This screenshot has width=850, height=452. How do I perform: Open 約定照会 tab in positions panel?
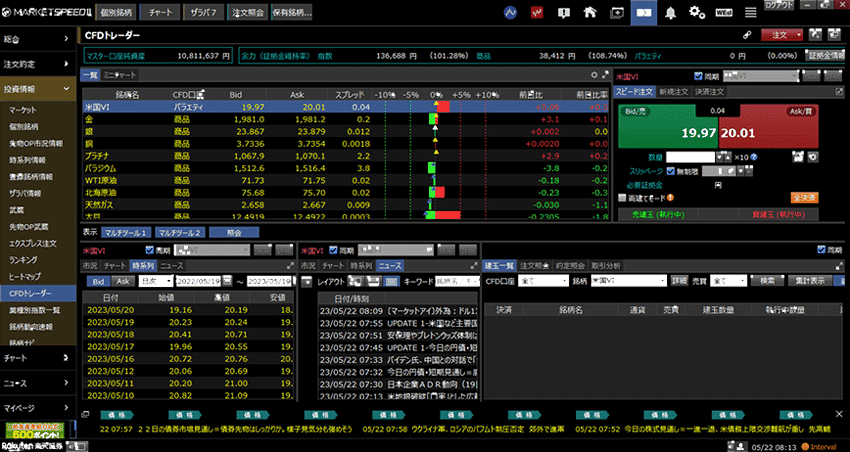coord(571,266)
